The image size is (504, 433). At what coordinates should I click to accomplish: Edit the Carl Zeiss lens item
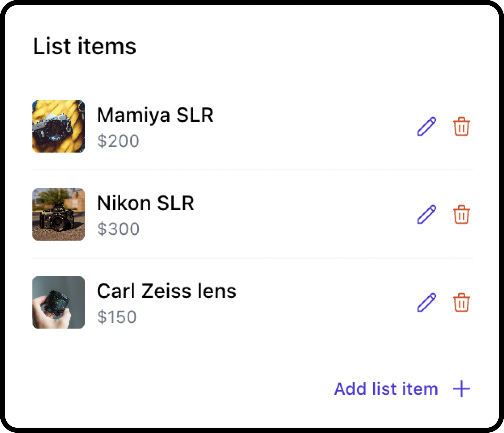tap(427, 302)
